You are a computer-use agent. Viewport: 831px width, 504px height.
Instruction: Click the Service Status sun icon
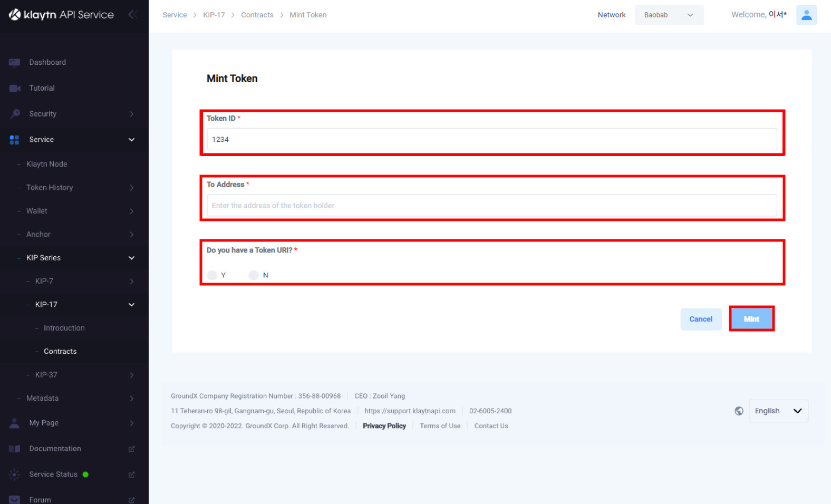click(x=15, y=474)
